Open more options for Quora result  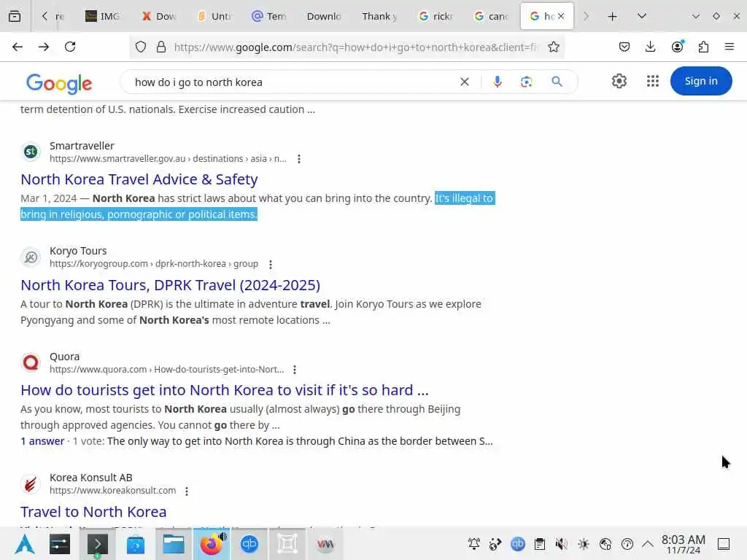point(295,370)
